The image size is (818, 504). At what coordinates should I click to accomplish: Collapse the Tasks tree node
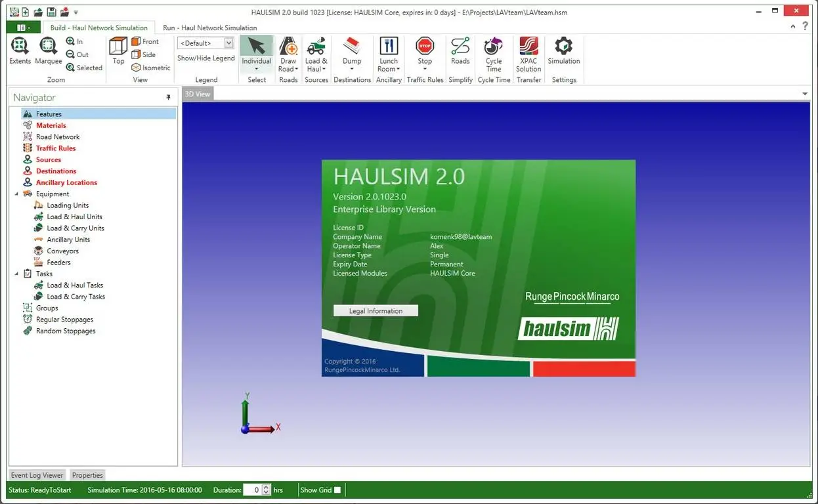pyautogui.click(x=17, y=274)
